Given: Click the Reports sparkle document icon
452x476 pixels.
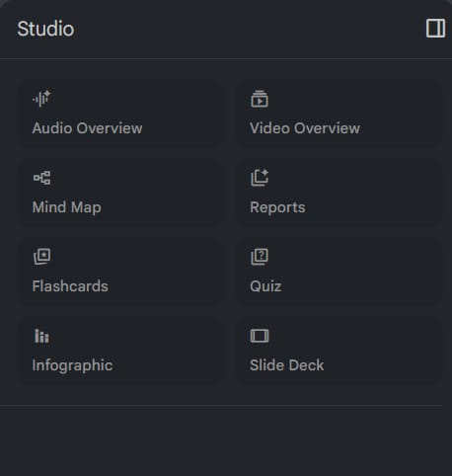Looking at the screenshot, I should pos(260,178).
